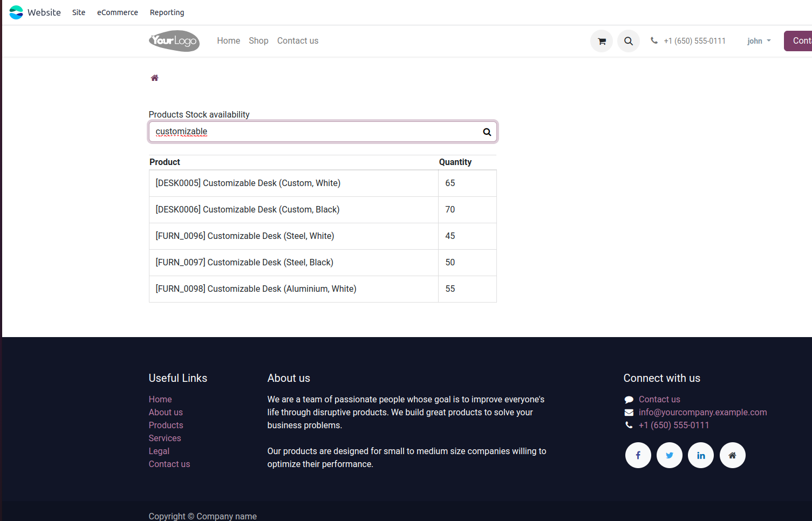Click the Products Stock availability label
The width and height of the screenshot is (812, 521).
pyautogui.click(x=199, y=114)
